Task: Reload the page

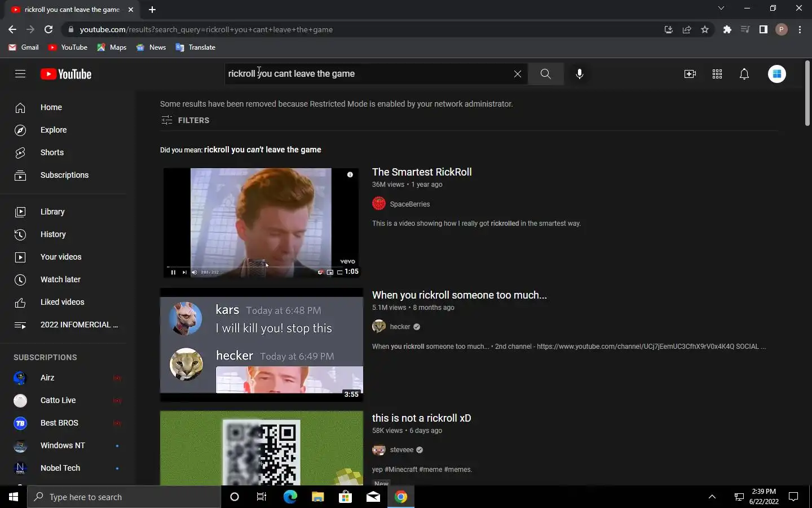Action: pyautogui.click(x=48, y=29)
